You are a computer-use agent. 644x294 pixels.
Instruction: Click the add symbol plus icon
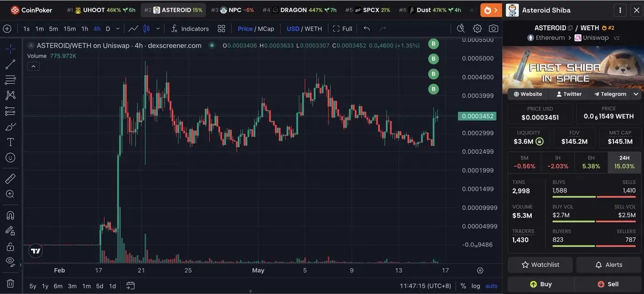click(7, 28)
